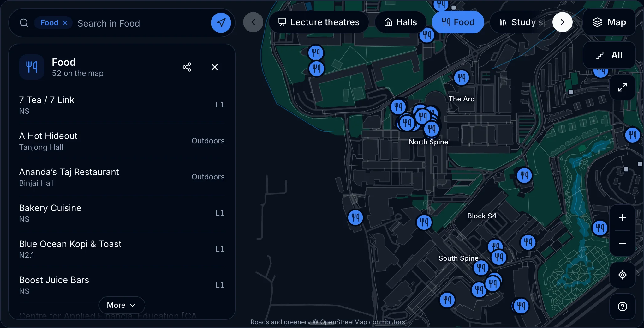Open Boost Juice Bars entry
The height and width of the screenshot is (328, 644).
[x=122, y=285]
